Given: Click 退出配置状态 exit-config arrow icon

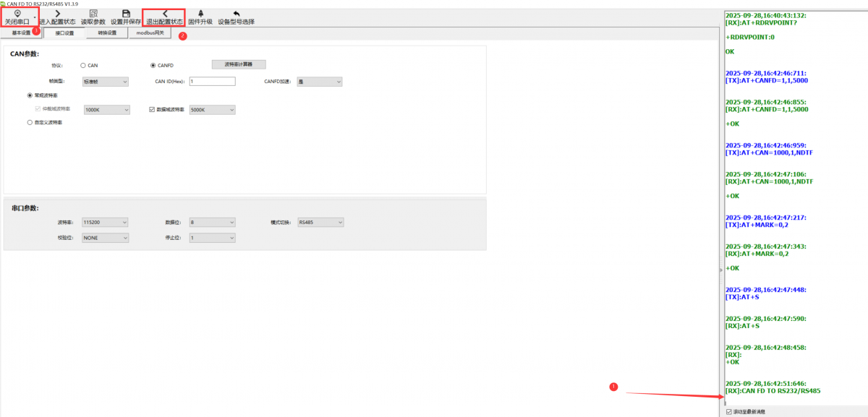Looking at the screenshot, I should [x=164, y=14].
